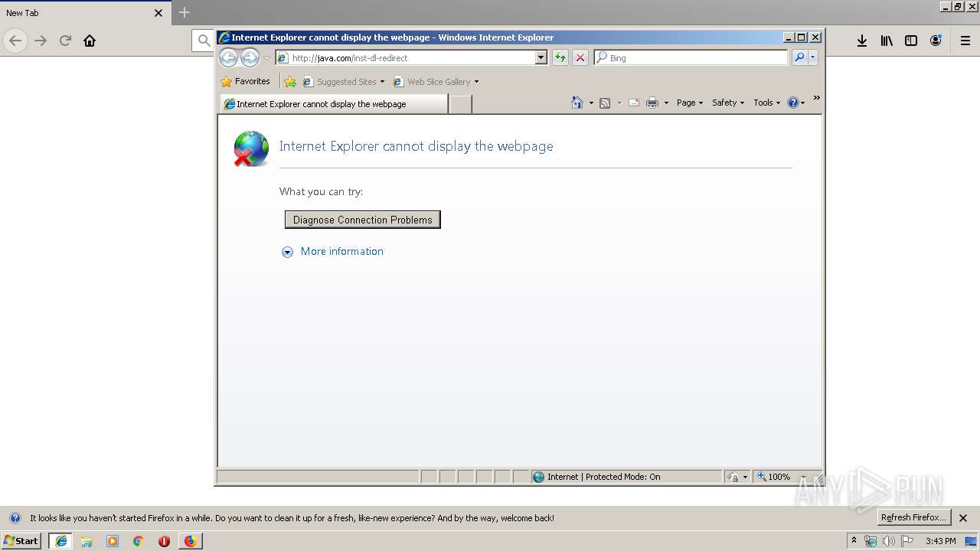Click the Show Desktop button

[972, 541]
